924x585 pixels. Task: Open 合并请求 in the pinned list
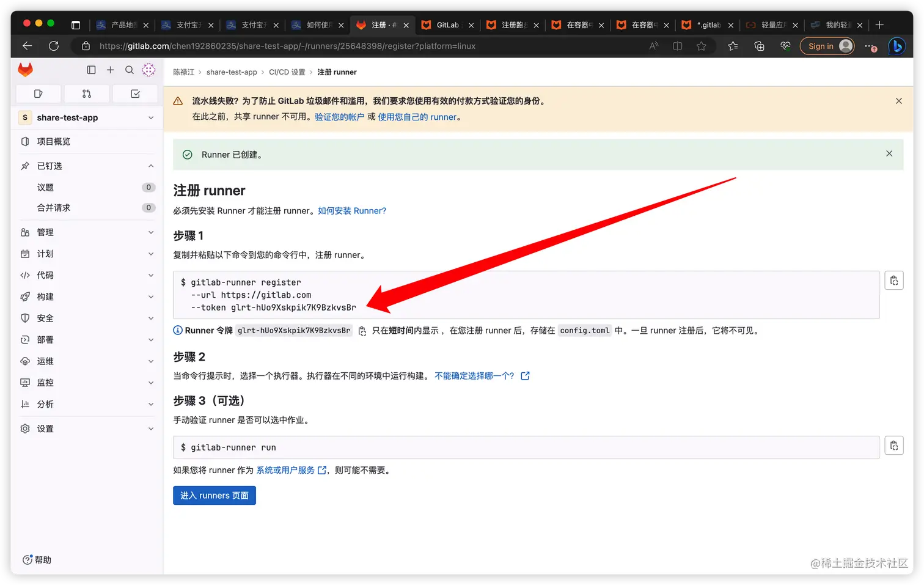(87, 208)
